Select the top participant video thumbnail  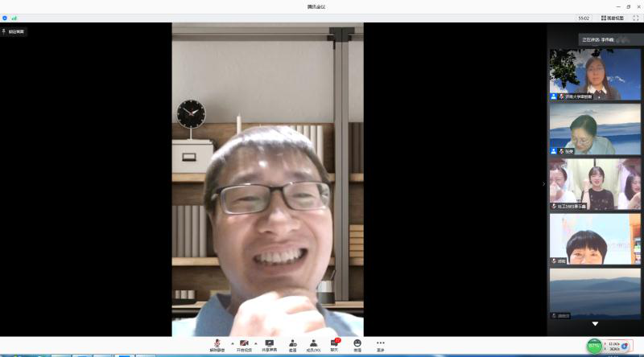coord(595,74)
